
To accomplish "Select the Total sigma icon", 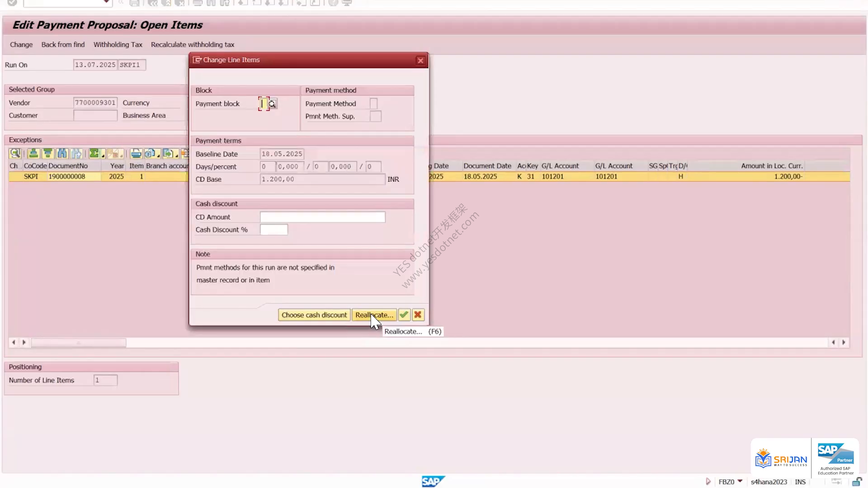I will tap(94, 154).
